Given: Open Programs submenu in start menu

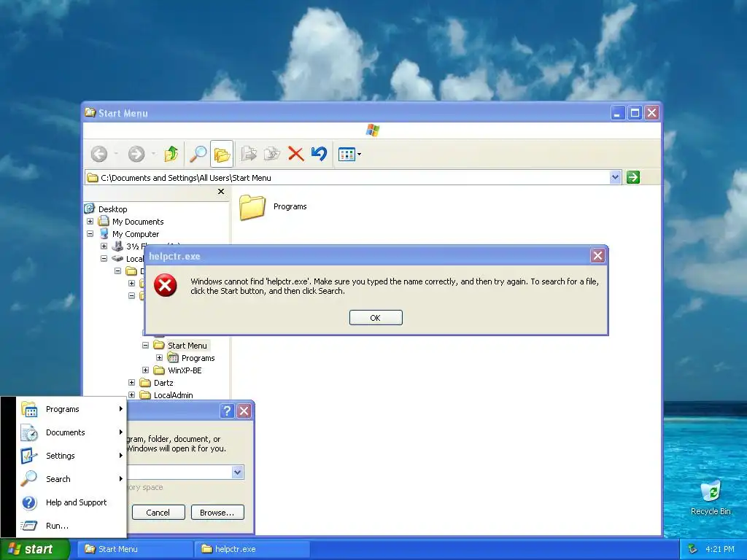Looking at the screenshot, I should (71, 409).
